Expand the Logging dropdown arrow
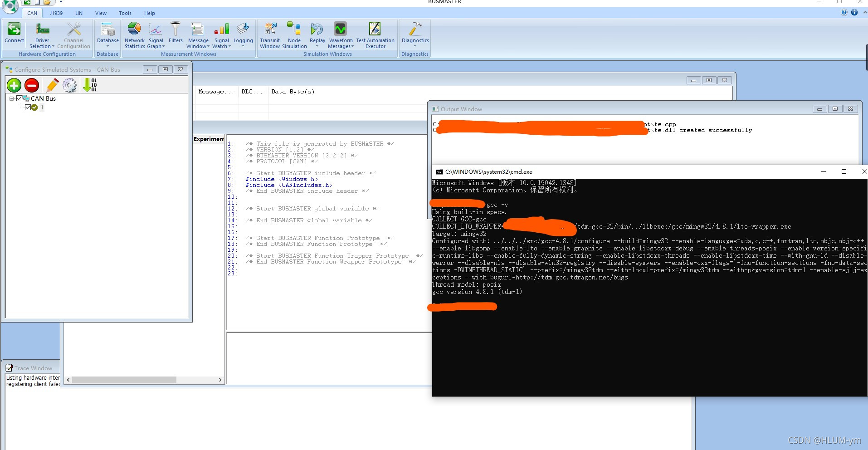This screenshot has height=450, width=868. (x=243, y=46)
